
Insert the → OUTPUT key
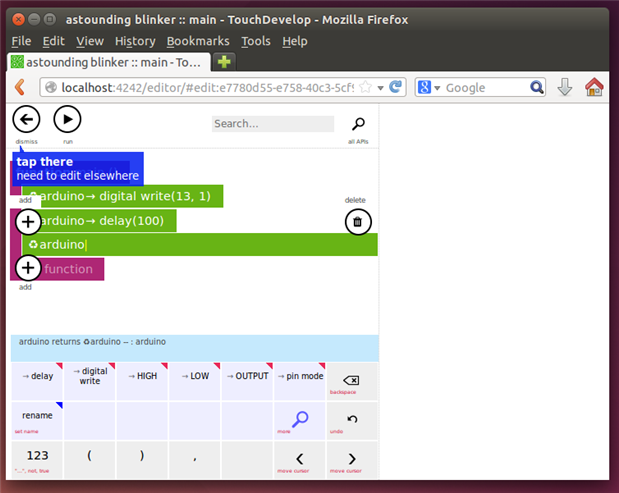click(247, 381)
